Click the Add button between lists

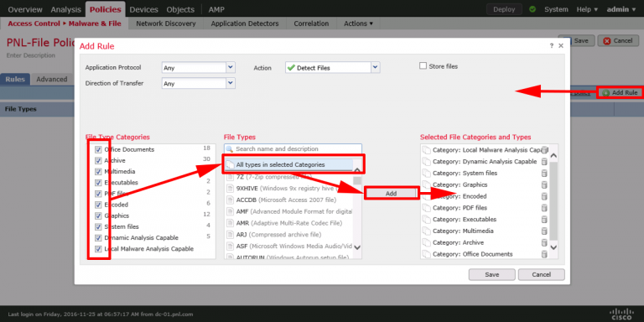coord(391,193)
